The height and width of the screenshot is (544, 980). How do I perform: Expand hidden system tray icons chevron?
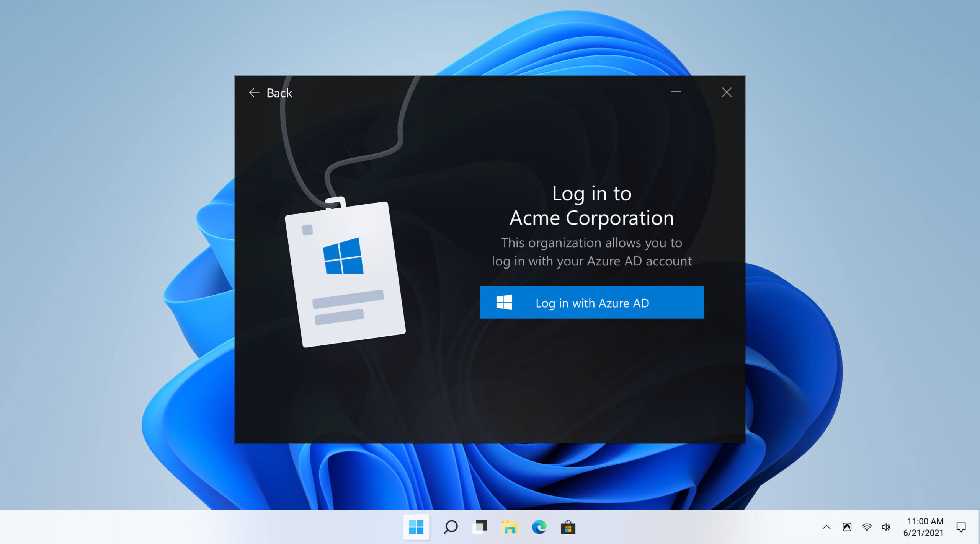tap(826, 527)
